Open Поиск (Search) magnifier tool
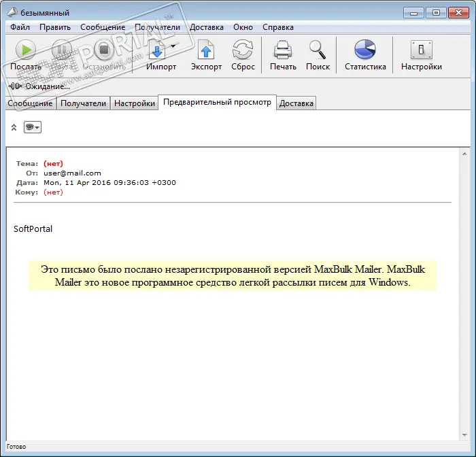Screen dimensions: 476x457 pyautogui.click(x=318, y=50)
